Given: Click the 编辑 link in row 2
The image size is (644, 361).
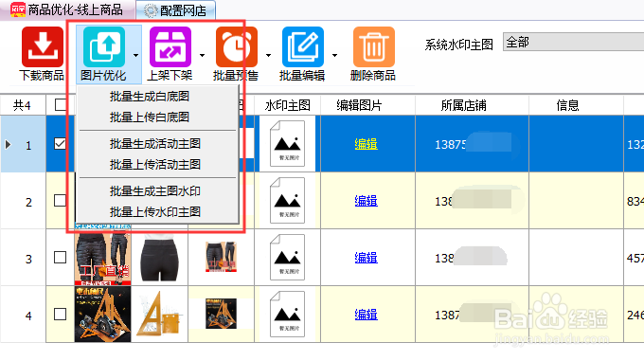Looking at the screenshot, I should coord(366,201).
